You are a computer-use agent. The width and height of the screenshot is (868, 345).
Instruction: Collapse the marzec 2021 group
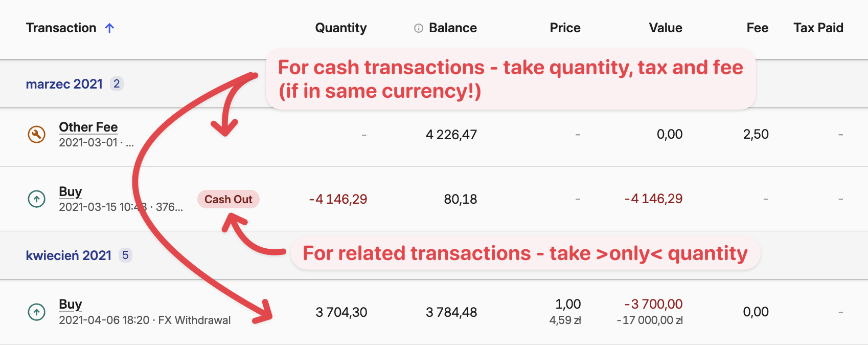click(x=64, y=84)
